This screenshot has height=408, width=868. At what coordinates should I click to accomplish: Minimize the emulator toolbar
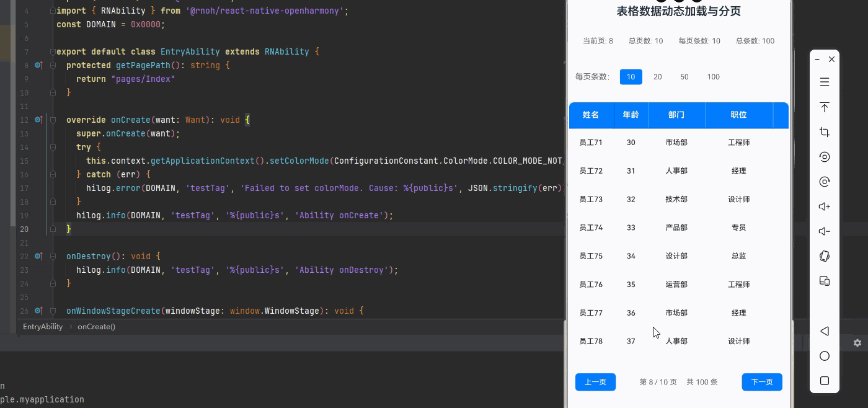pyautogui.click(x=818, y=60)
